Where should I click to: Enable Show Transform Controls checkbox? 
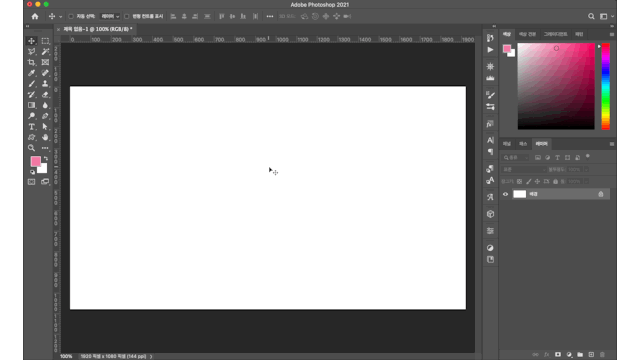[127, 16]
